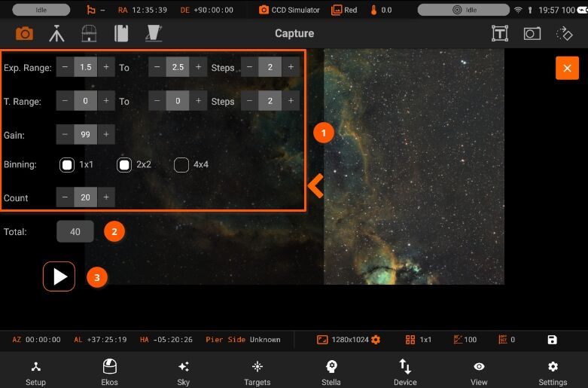The image size is (588, 388).
Task: Switch to the Ekos tab
Action: point(109,372)
